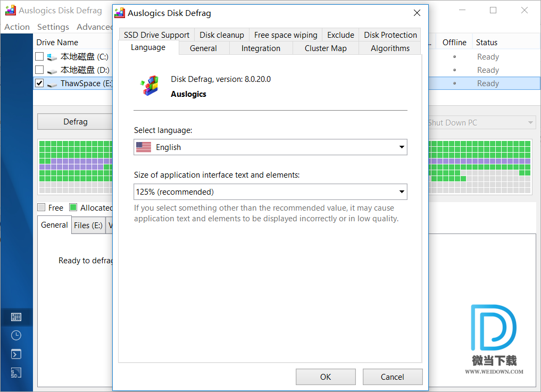Switch to Exclude tab
This screenshot has height=392, width=541.
340,35
